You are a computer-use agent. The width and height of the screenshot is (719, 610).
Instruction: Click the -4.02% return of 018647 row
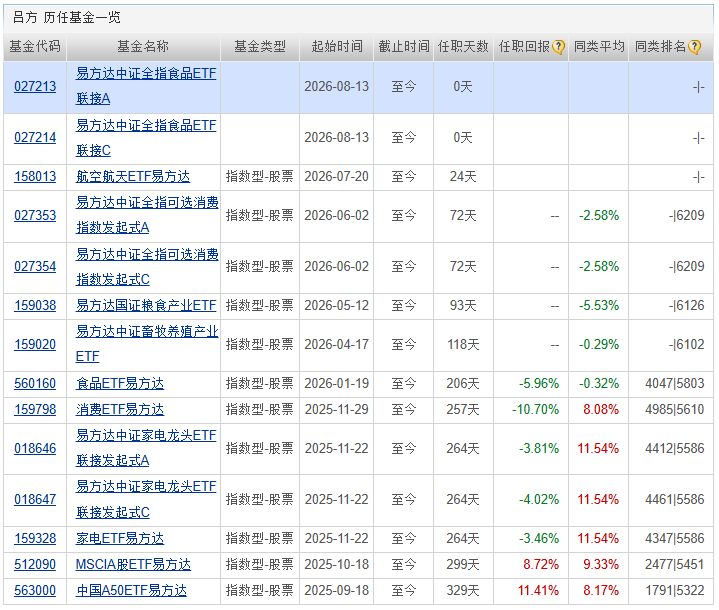(539, 499)
